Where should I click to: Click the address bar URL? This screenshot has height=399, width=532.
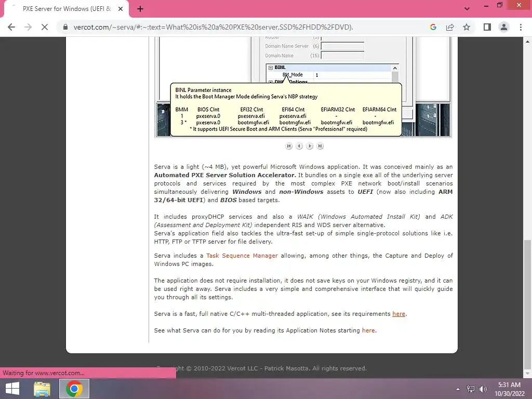pos(213,27)
